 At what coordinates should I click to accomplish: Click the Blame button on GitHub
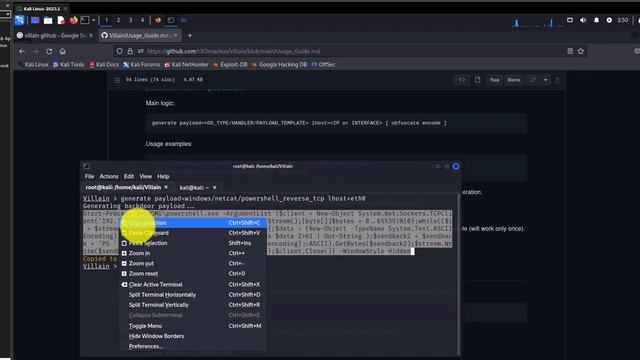click(514, 80)
